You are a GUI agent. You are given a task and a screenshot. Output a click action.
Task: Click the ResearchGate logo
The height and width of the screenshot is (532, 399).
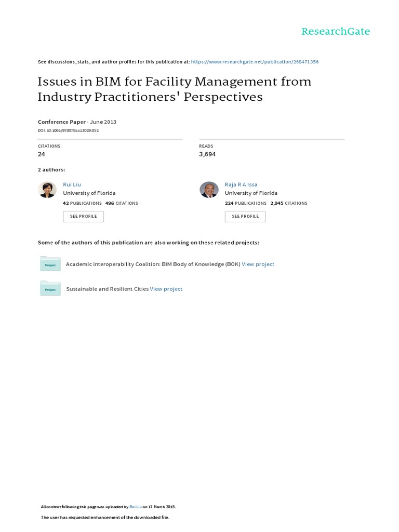pyautogui.click(x=336, y=32)
